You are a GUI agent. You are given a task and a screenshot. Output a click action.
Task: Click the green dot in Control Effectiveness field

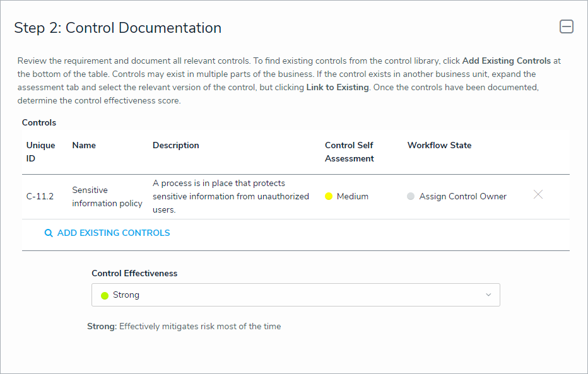(x=105, y=295)
